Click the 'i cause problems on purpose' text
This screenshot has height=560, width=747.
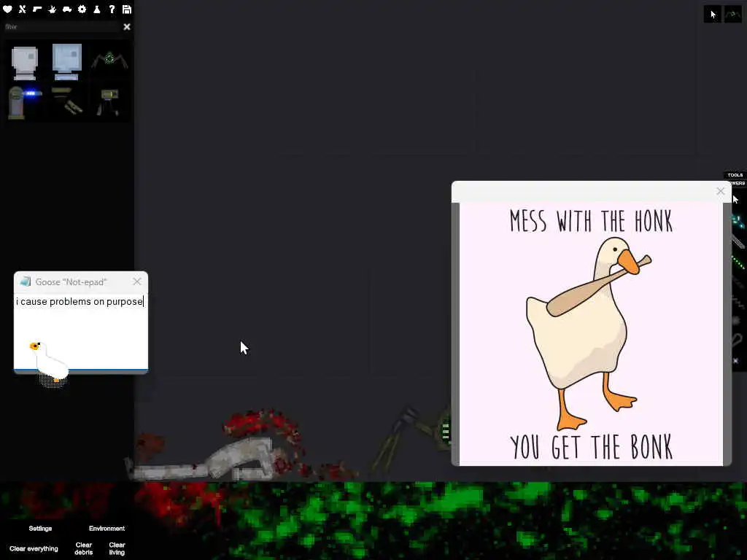coord(80,301)
